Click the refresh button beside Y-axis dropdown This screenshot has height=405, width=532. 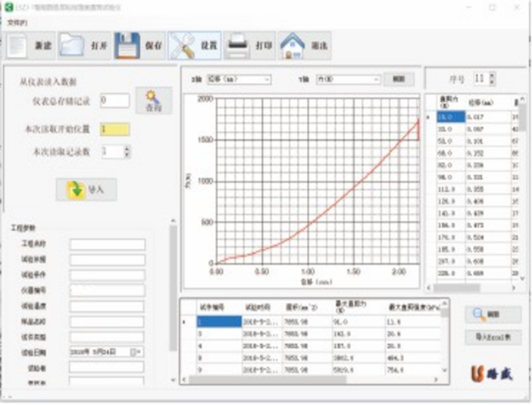coord(399,79)
